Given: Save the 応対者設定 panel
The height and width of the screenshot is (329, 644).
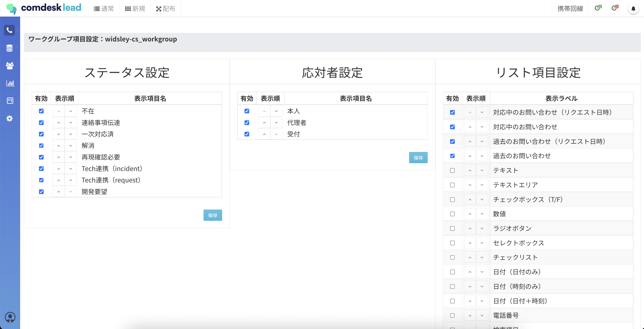Looking at the screenshot, I should 418,158.
